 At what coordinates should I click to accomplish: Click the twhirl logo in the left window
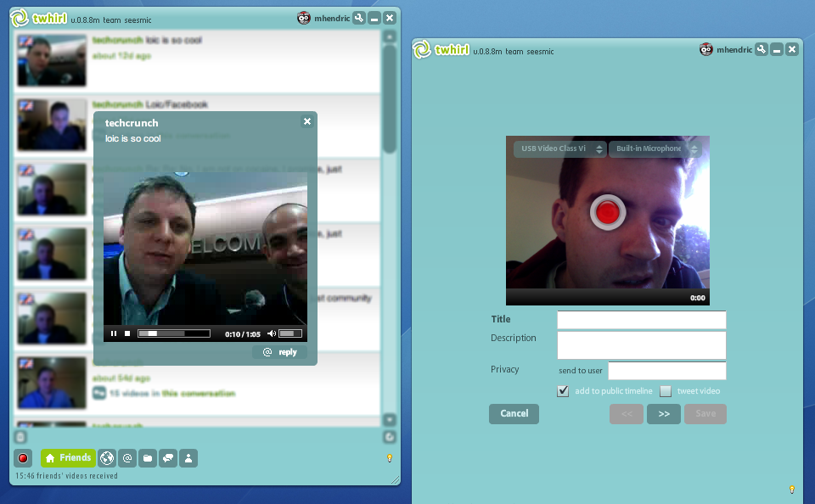[x=40, y=18]
